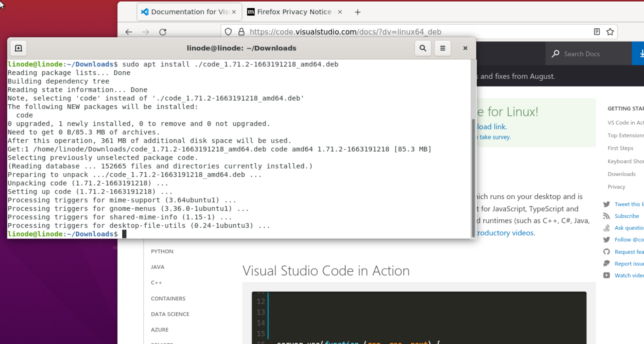Open a new terminal tab with the icon
This screenshot has height=344, width=644.
[x=18, y=48]
